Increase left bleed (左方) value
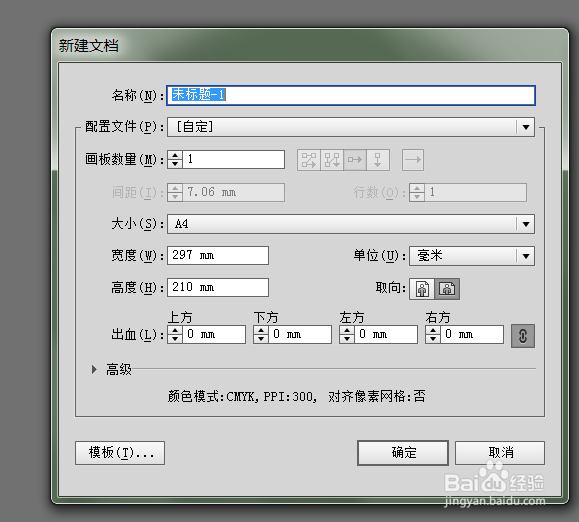This screenshot has width=579, height=522. tap(347, 330)
